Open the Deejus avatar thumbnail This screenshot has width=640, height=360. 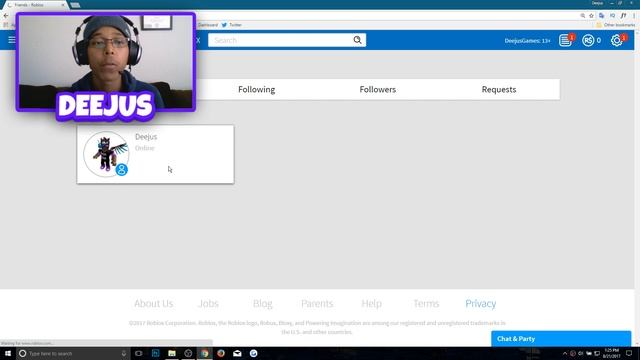[106, 154]
